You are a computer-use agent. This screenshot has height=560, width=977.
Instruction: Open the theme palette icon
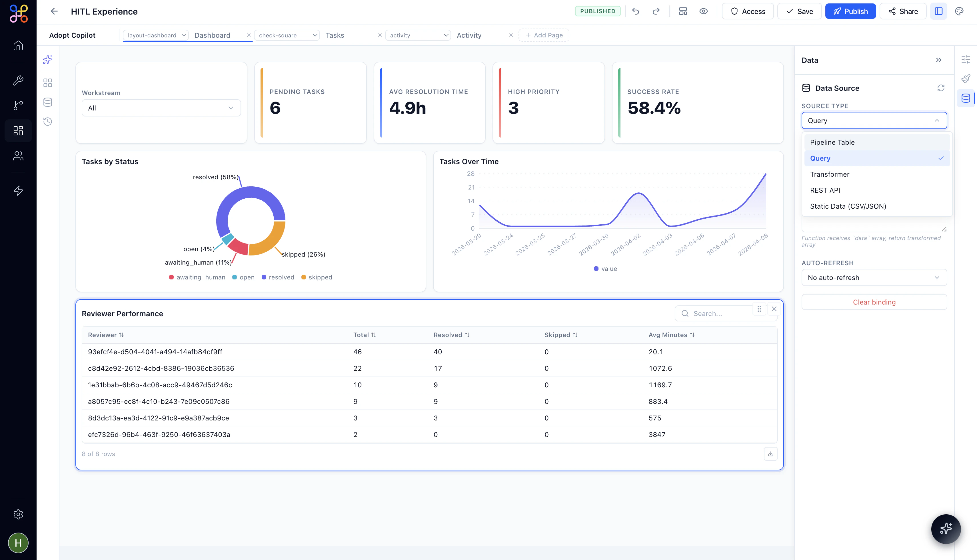pos(959,11)
